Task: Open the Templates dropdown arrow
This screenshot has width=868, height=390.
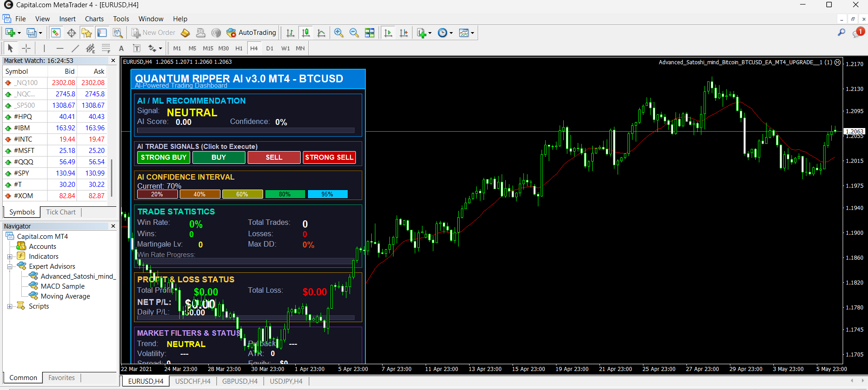Action: (472, 33)
